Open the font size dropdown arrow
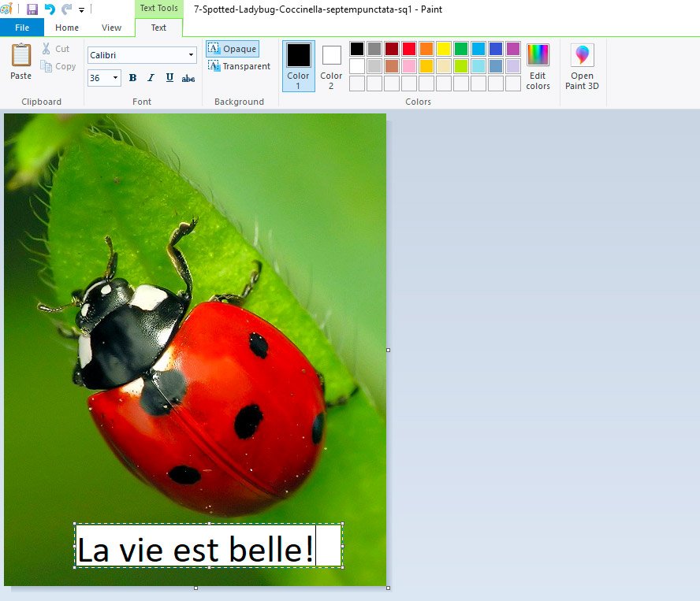The height and width of the screenshot is (601, 700). click(x=115, y=78)
